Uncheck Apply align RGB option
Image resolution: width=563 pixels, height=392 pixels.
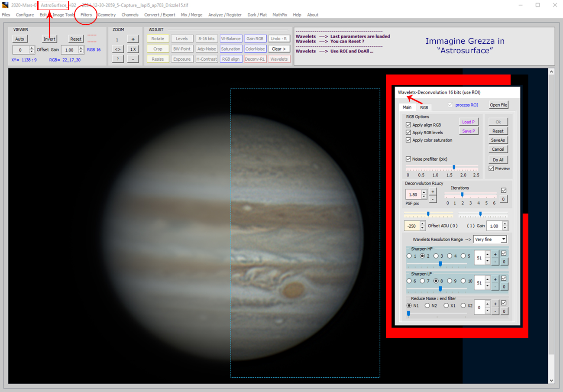[408, 125]
